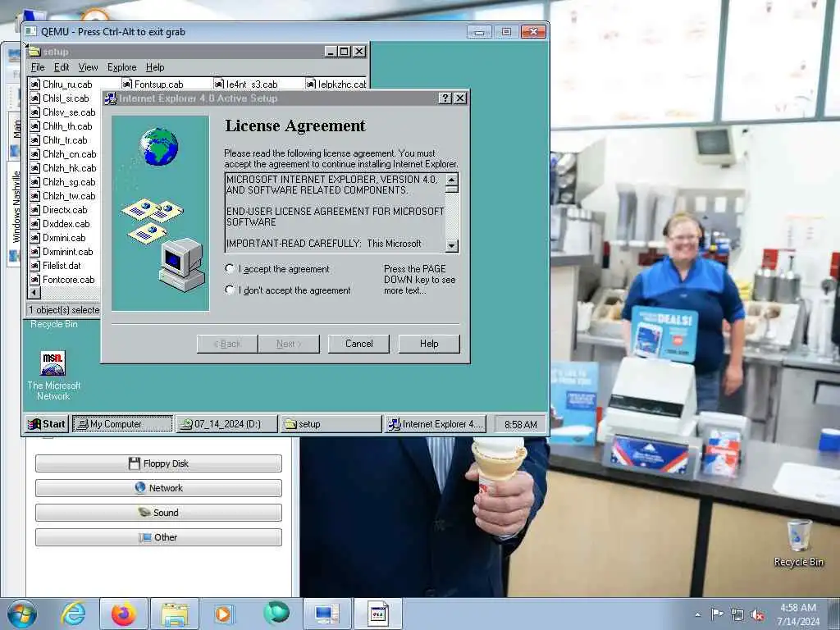
Task: Click the computer monitor taskbar icon
Action: point(326,614)
